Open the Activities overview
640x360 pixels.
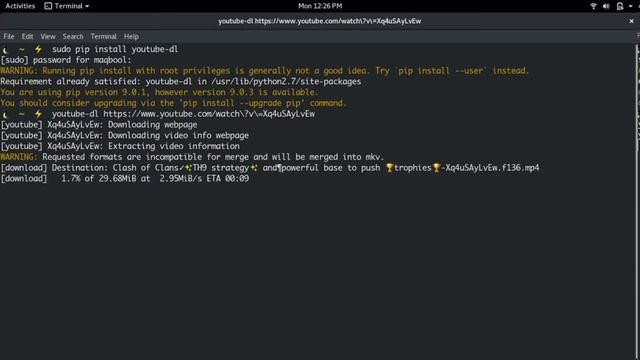(20, 6)
